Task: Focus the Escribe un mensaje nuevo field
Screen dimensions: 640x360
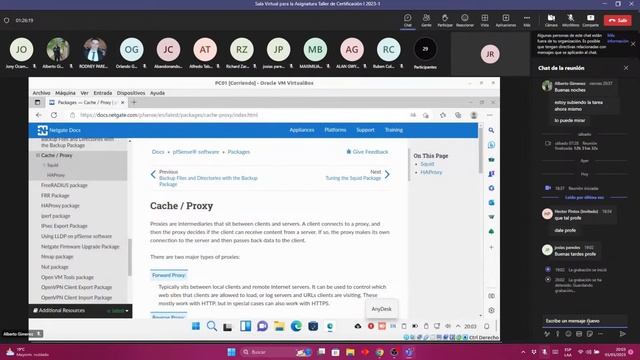Action: tap(584, 321)
